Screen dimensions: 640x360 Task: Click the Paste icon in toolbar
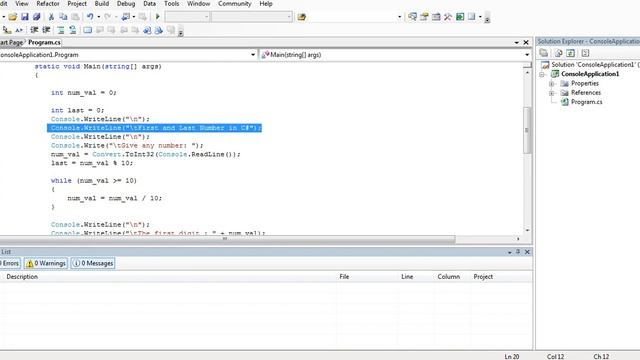[x=76, y=17]
